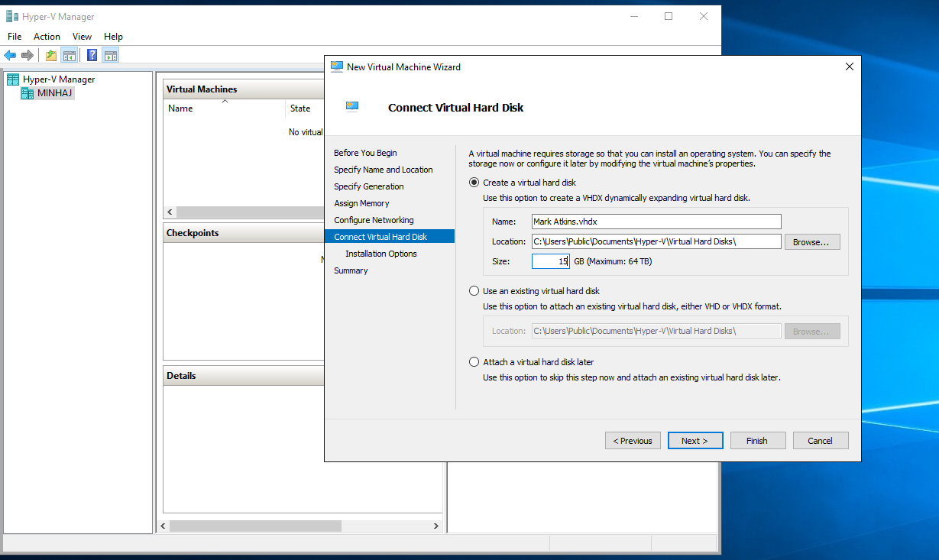Toggle Show/Hide Console Tree toolbar icon
The image size is (939, 560).
click(x=70, y=55)
